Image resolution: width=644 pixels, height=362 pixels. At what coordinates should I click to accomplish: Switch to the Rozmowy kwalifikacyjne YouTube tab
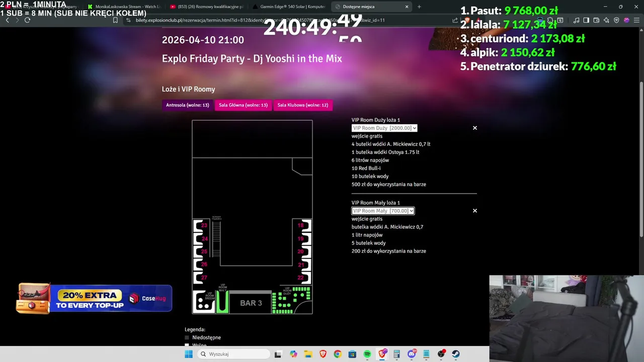pyautogui.click(x=207, y=7)
